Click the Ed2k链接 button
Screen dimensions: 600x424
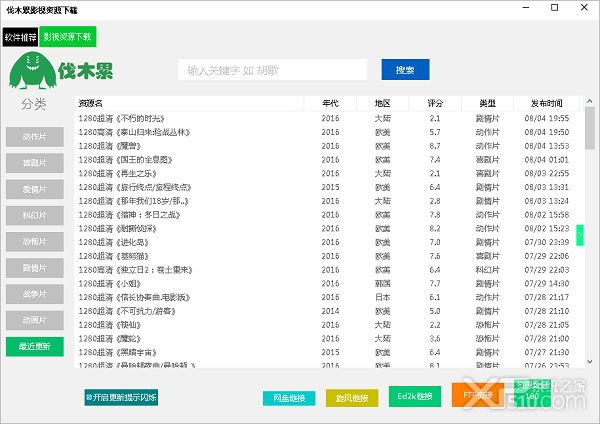pos(415,396)
